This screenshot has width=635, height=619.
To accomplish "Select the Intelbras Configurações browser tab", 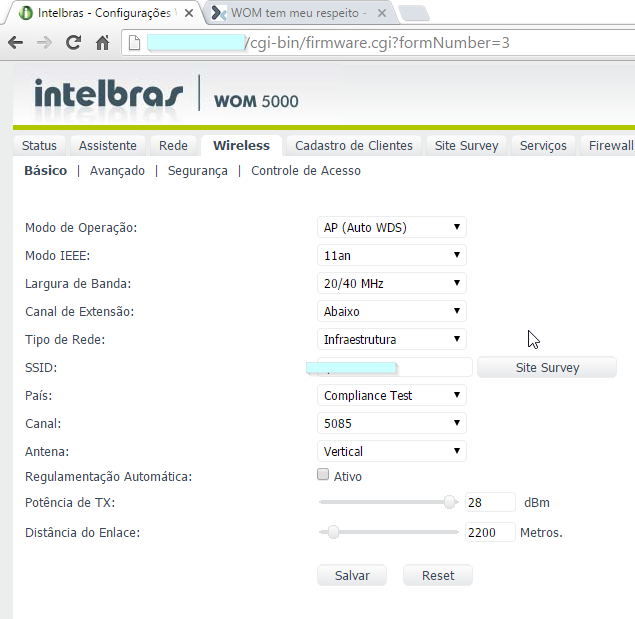I will coord(103,13).
